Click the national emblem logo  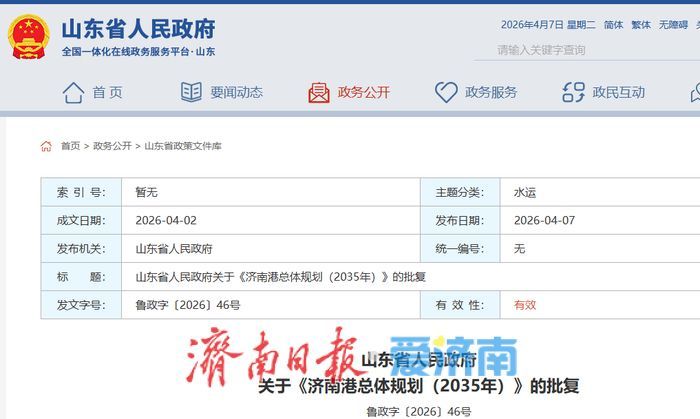coord(28,37)
